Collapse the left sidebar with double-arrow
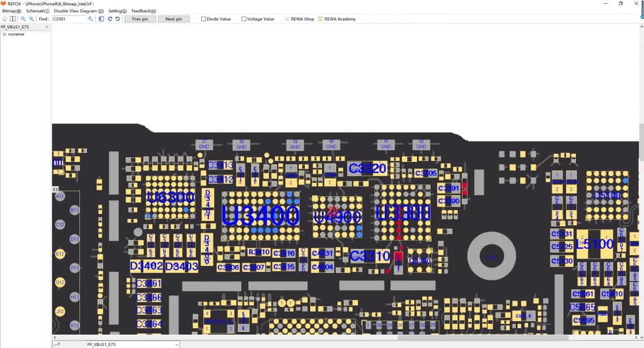644x348 pixels. click(x=55, y=189)
